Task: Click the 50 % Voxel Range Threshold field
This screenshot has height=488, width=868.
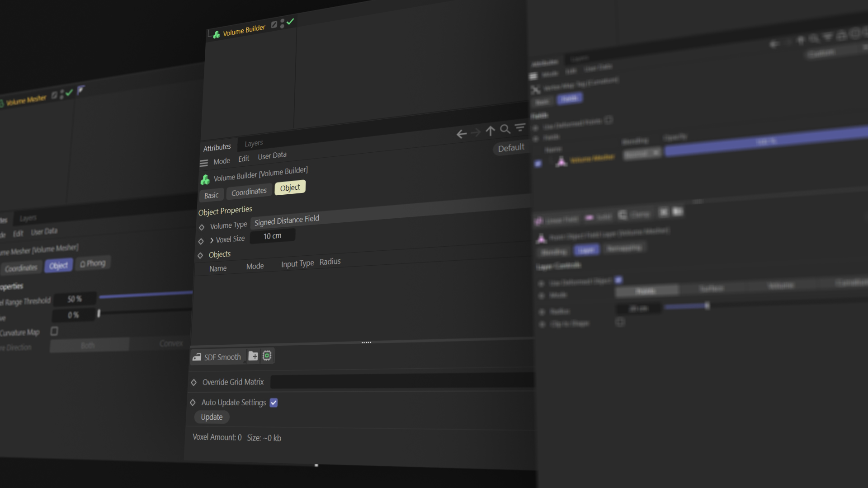Action: (75, 299)
